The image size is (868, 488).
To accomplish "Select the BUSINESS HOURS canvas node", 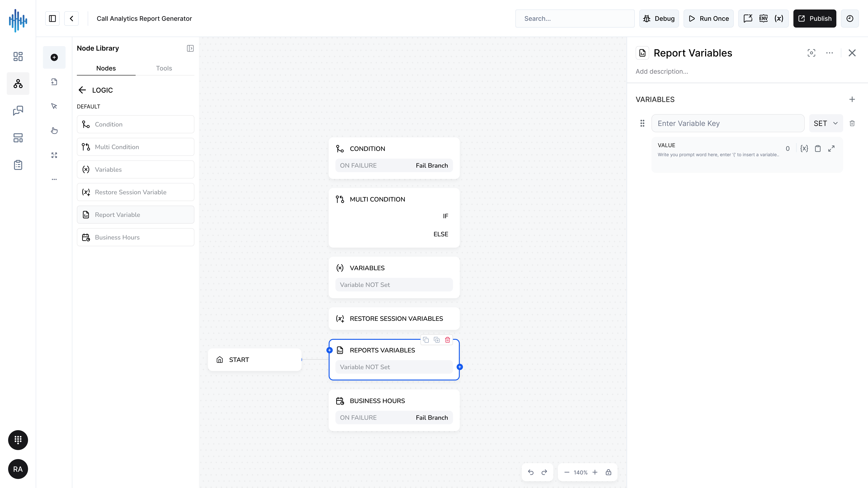I will (394, 410).
